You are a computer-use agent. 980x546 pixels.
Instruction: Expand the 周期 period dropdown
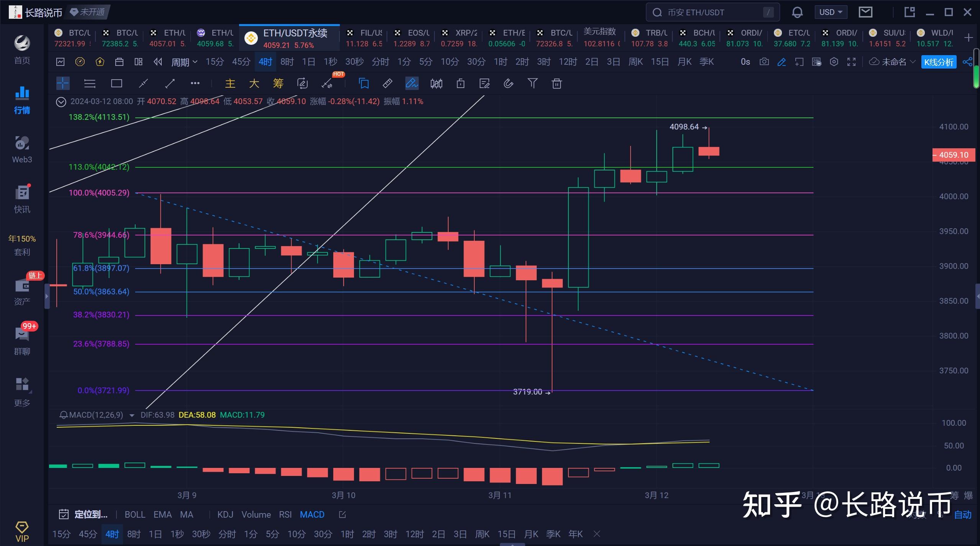click(x=184, y=62)
